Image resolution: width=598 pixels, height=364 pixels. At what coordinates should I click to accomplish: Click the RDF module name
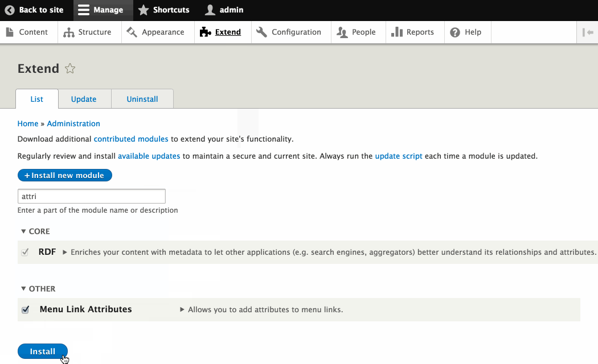click(47, 252)
